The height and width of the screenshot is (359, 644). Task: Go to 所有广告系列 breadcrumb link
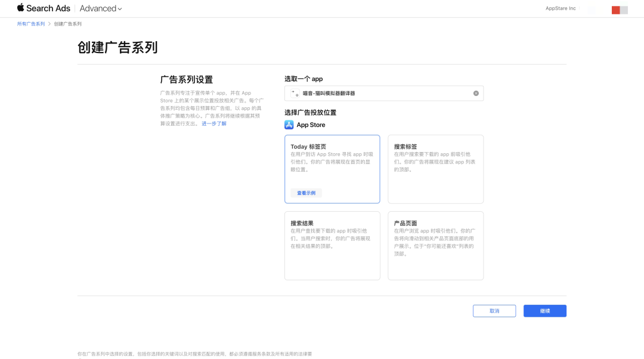click(31, 24)
